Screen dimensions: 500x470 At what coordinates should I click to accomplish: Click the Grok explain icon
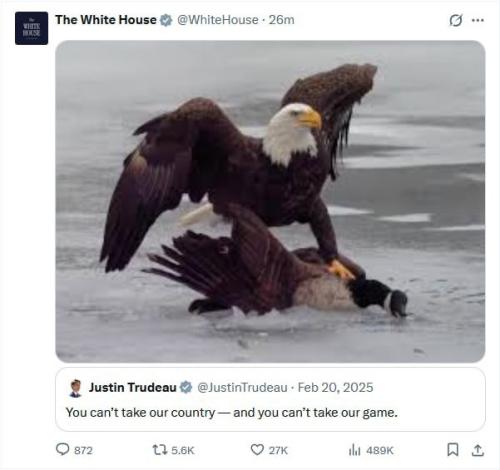tap(456, 20)
